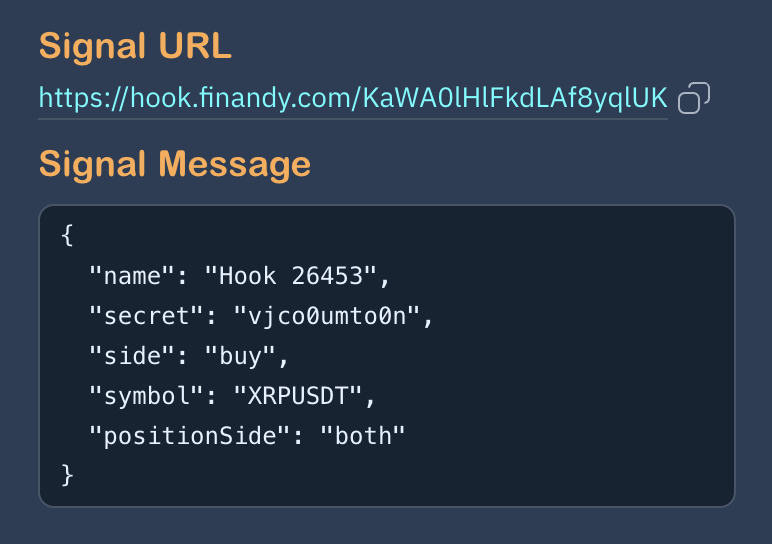Click the "positionSide": "both" line

[x=247, y=436]
